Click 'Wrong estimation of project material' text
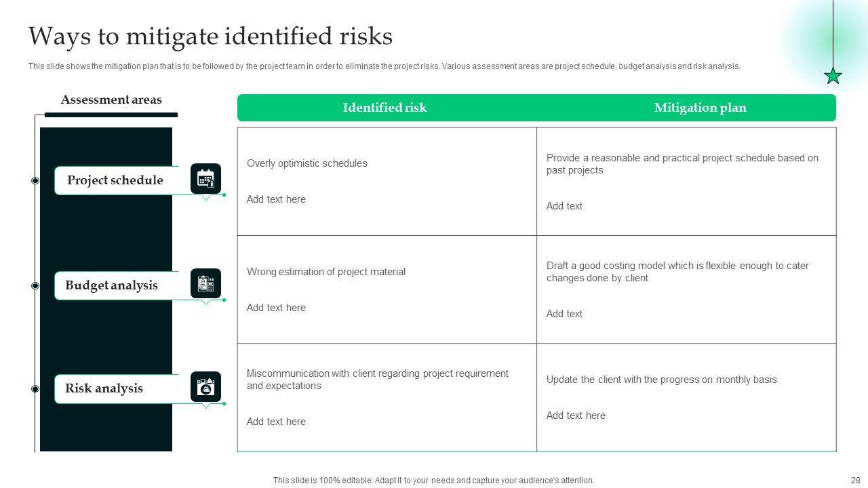 (x=326, y=272)
